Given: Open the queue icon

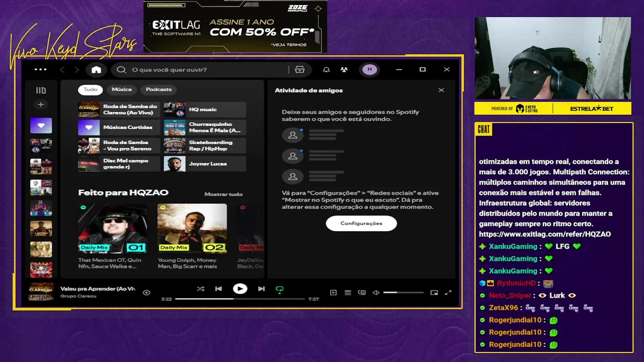Looking at the screenshot, I should [x=348, y=293].
